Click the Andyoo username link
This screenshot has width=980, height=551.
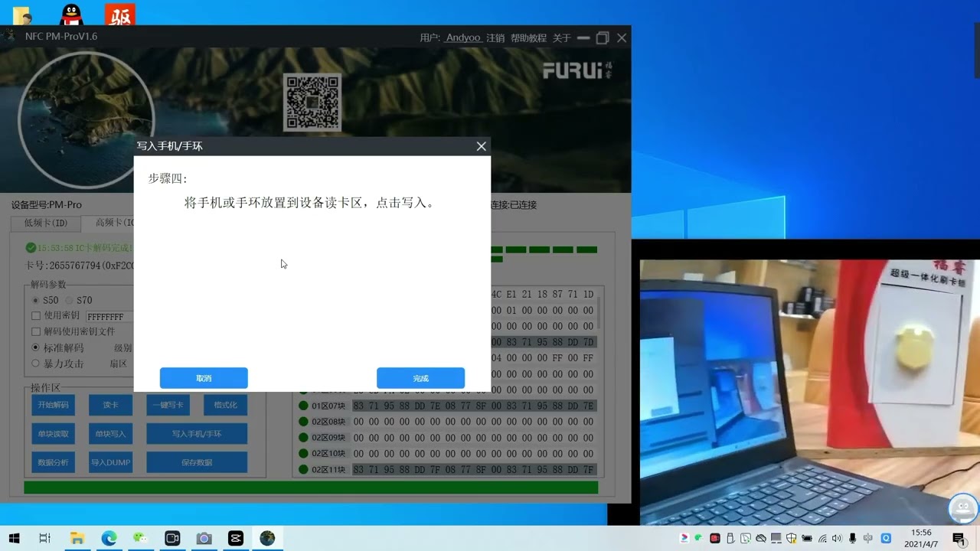(463, 37)
